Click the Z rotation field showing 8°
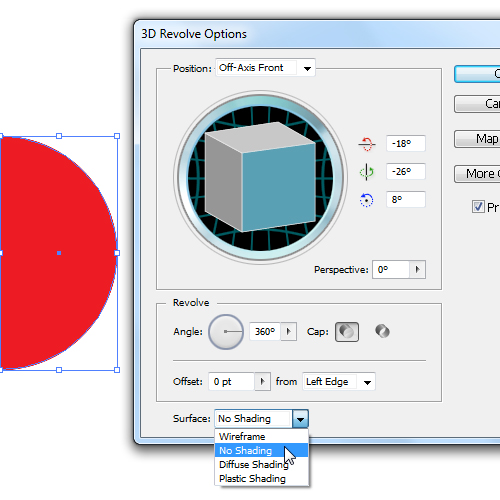 coord(406,200)
